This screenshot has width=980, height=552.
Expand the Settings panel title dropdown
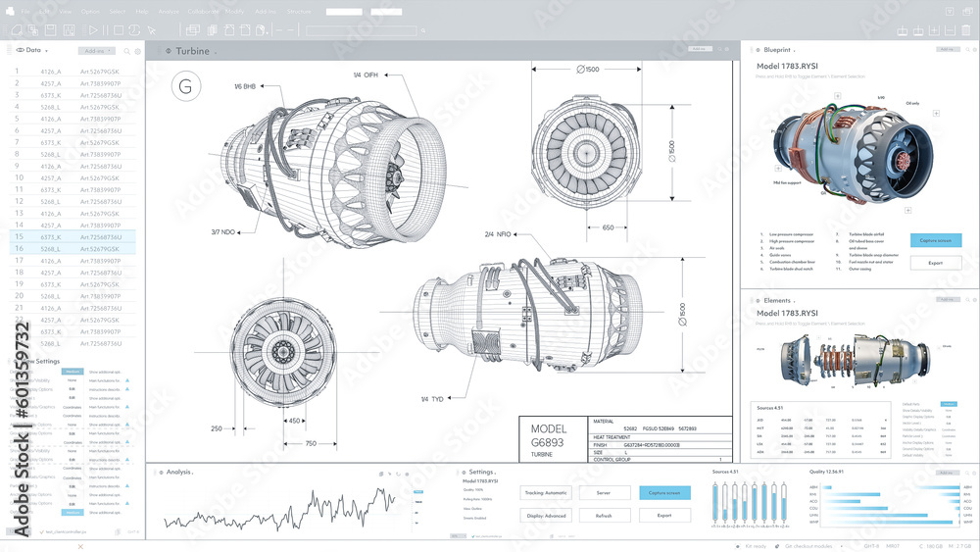[496, 474]
